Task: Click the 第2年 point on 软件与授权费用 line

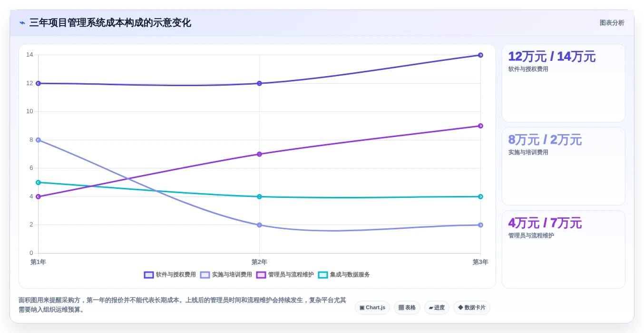Action: (259, 83)
